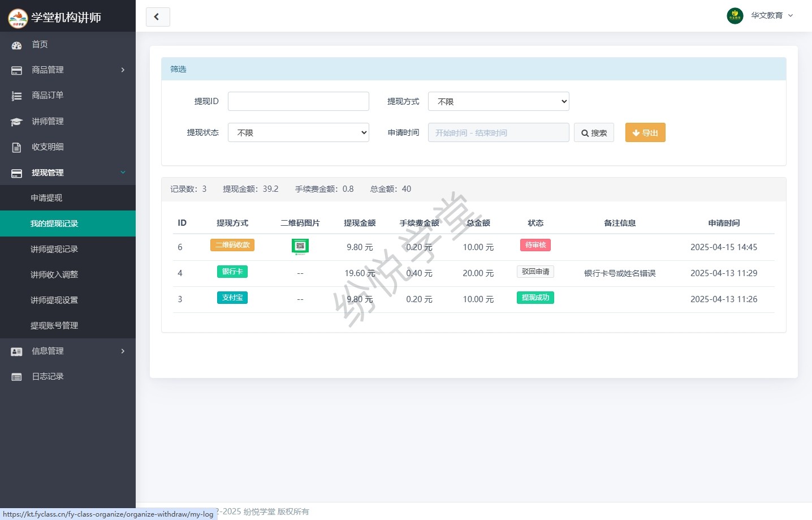Click the home dashboard icon in sidebar
The image size is (812, 520).
tap(16, 45)
